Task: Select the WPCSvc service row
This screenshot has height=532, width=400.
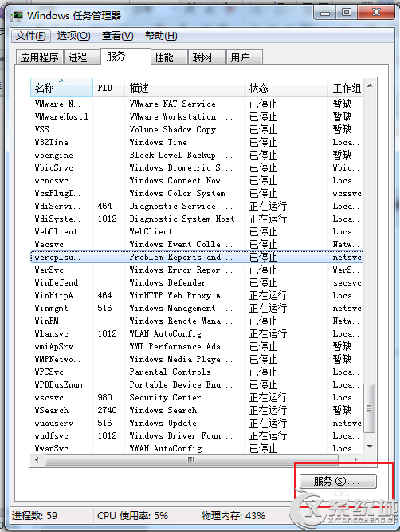Action: click(x=196, y=372)
